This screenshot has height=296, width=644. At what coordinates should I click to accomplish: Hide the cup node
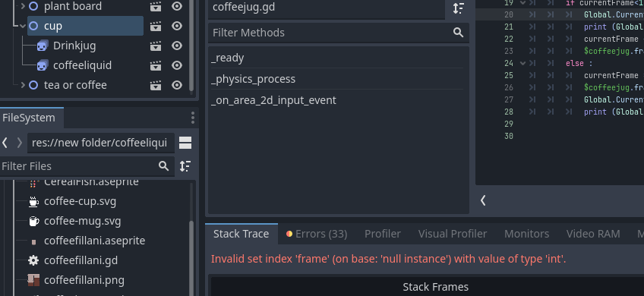(177, 26)
